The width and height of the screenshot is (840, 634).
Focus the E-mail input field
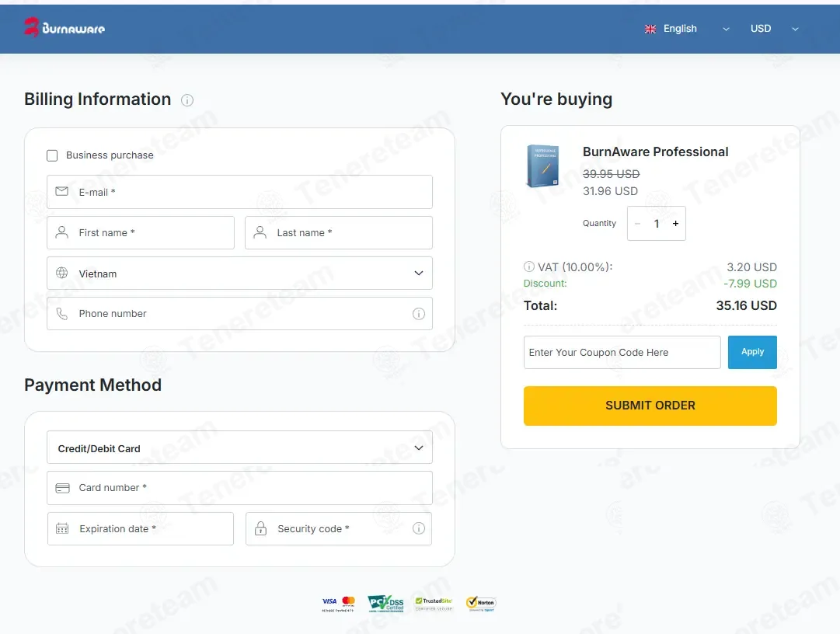pos(239,192)
